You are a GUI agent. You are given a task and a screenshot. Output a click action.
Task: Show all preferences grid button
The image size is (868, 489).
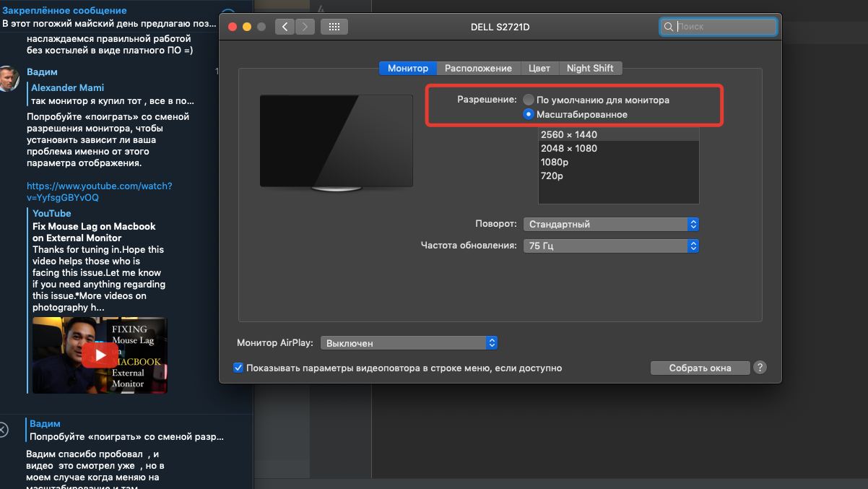click(x=334, y=27)
